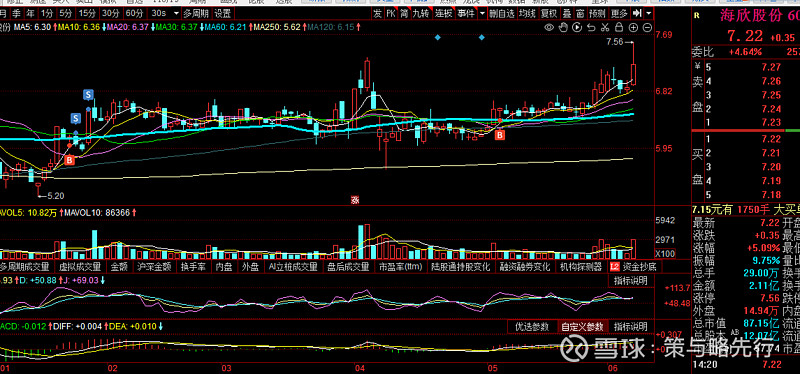The width and height of the screenshot is (800, 374).
Task: Toggle the padlock lock icon
Action: pos(619,27)
